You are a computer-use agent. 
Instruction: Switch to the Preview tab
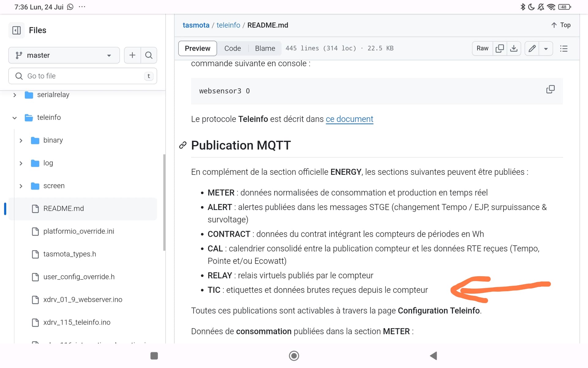[x=198, y=48]
